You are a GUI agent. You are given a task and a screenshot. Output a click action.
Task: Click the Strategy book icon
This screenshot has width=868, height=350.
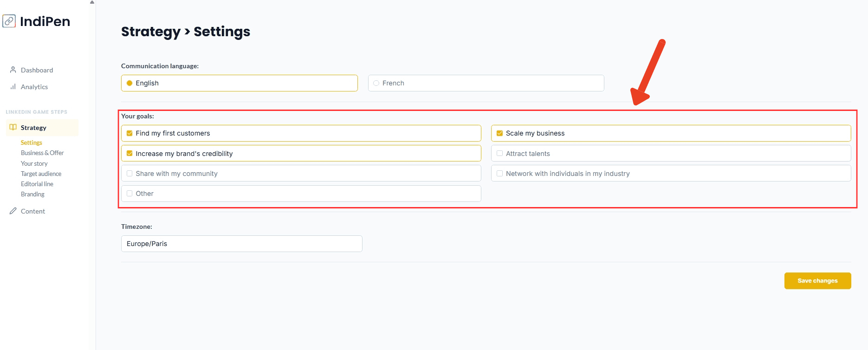pyautogui.click(x=13, y=128)
